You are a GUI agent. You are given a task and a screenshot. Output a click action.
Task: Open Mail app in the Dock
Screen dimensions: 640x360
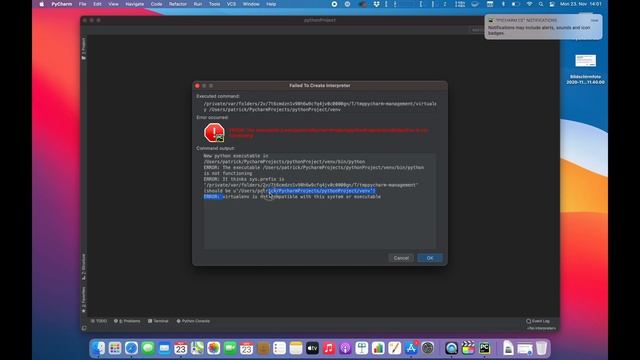(x=164, y=348)
